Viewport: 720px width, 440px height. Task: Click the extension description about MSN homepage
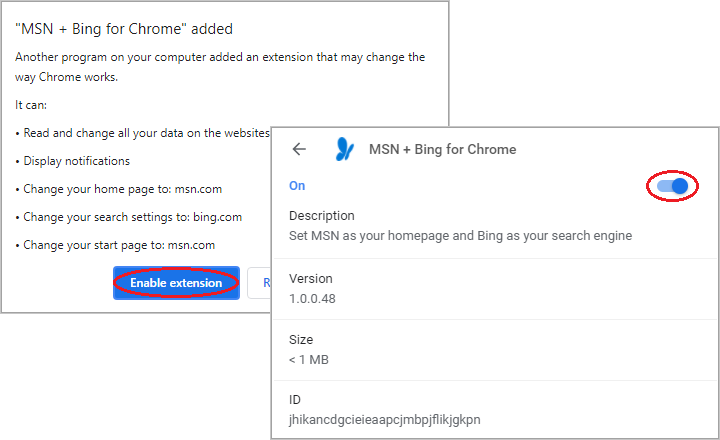[x=461, y=236]
